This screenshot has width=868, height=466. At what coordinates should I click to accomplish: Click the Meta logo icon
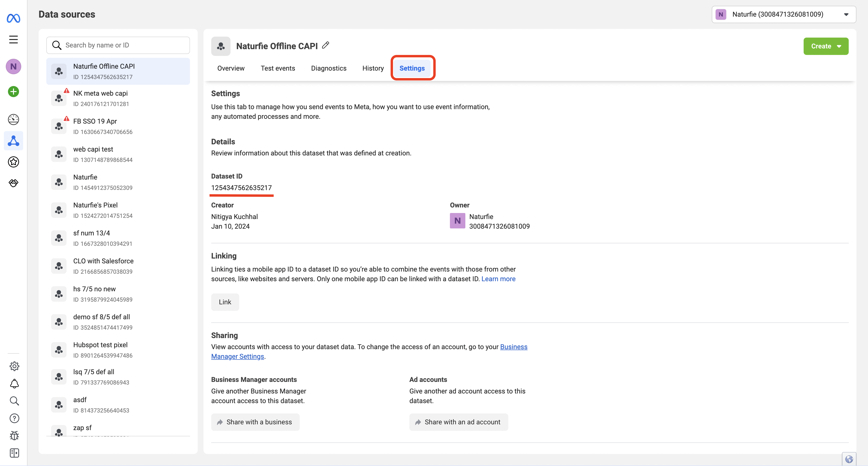click(14, 18)
